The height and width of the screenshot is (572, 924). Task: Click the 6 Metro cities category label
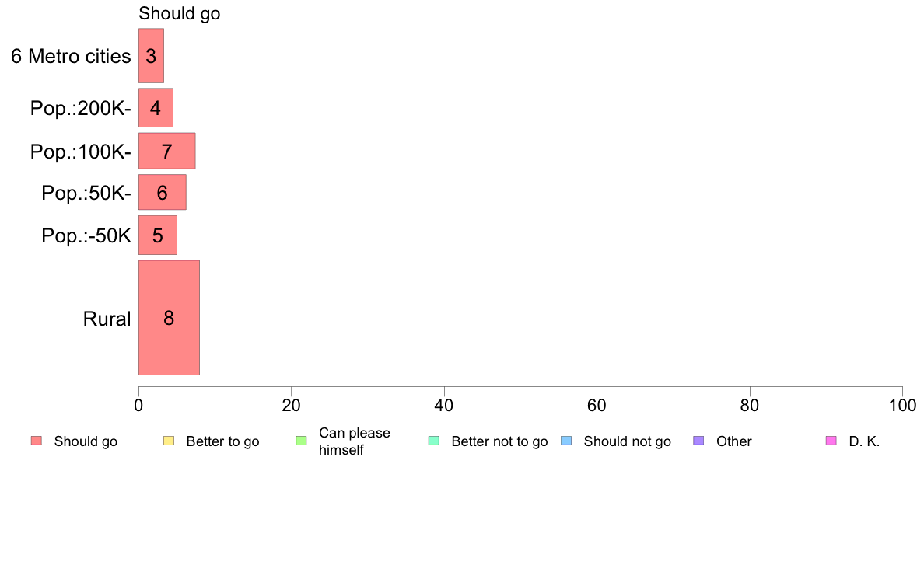(71, 56)
